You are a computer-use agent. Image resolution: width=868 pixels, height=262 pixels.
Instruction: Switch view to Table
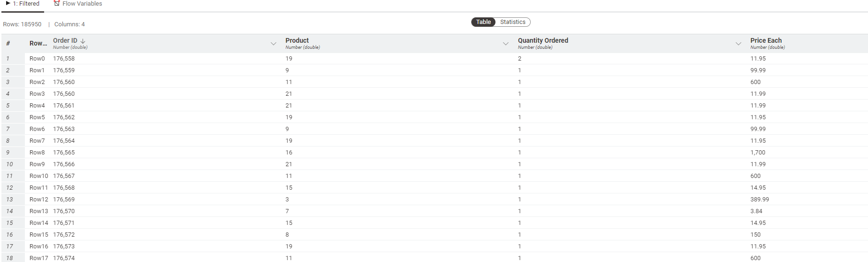click(483, 22)
